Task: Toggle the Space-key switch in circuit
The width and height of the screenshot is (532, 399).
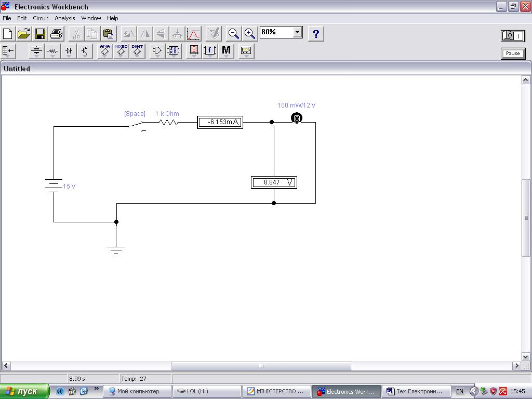Action: point(137,126)
